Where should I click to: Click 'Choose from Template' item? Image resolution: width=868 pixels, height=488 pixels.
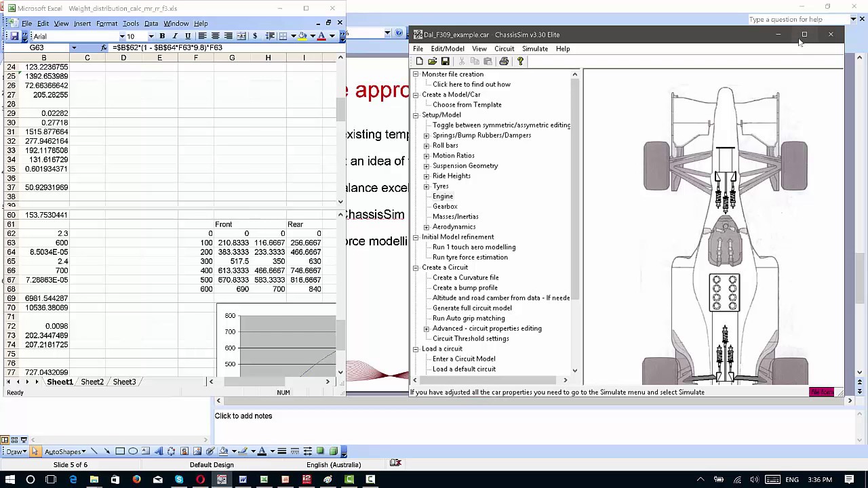click(467, 105)
